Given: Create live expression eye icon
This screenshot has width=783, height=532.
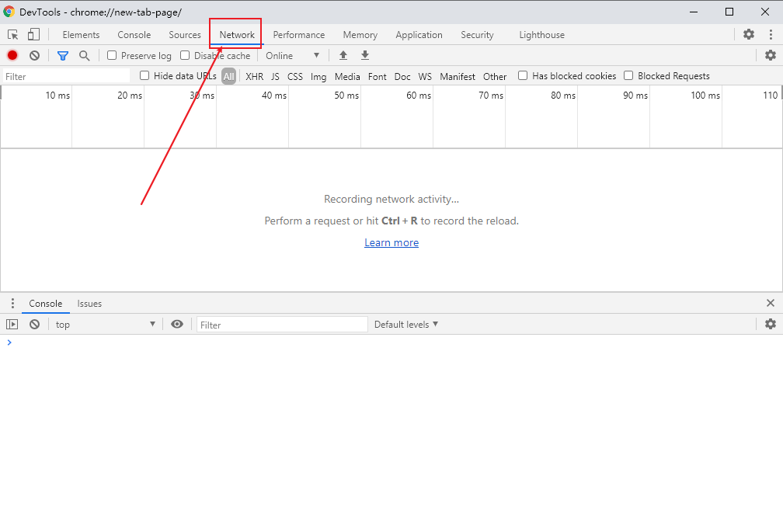Looking at the screenshot, I should pyautogui.click(x=177, y=325).
